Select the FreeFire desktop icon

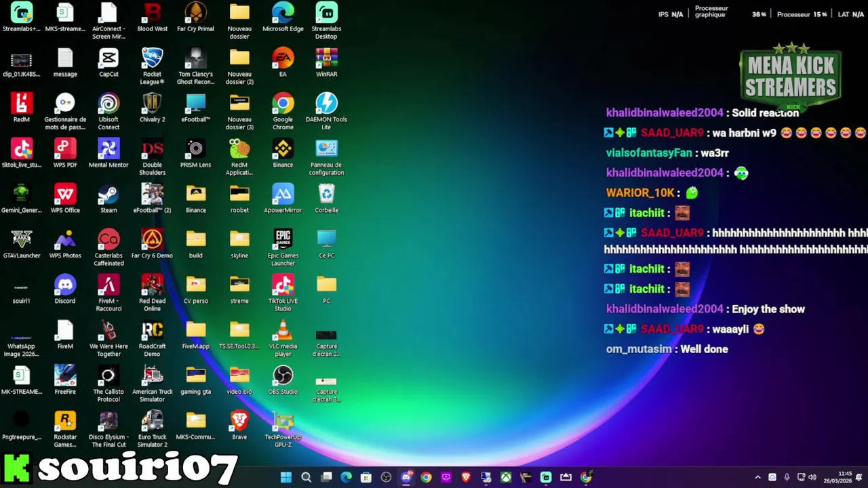click(65, 381)
